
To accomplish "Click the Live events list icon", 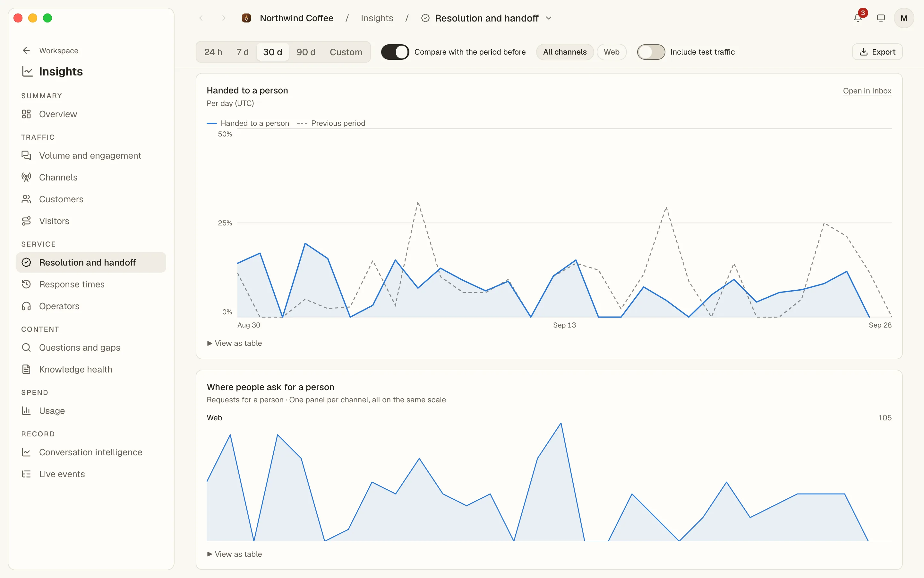I will point(26,474).
